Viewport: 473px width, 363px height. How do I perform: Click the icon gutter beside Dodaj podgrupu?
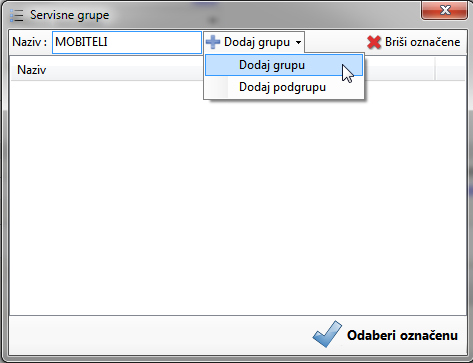[217, 87]
